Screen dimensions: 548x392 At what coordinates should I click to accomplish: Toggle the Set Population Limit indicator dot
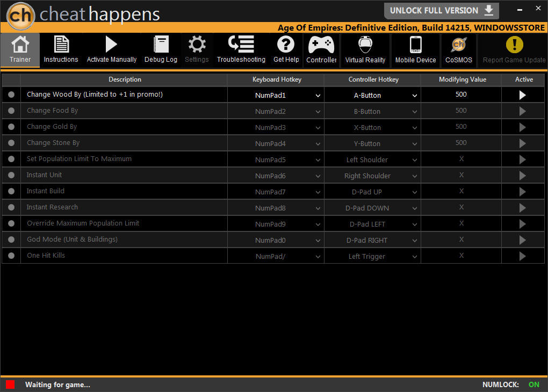pyautogui.click(x=11, y=159)
